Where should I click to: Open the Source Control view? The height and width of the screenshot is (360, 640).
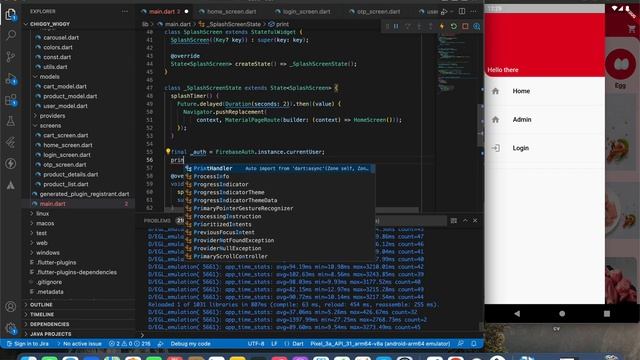click(x=11, y=57)
